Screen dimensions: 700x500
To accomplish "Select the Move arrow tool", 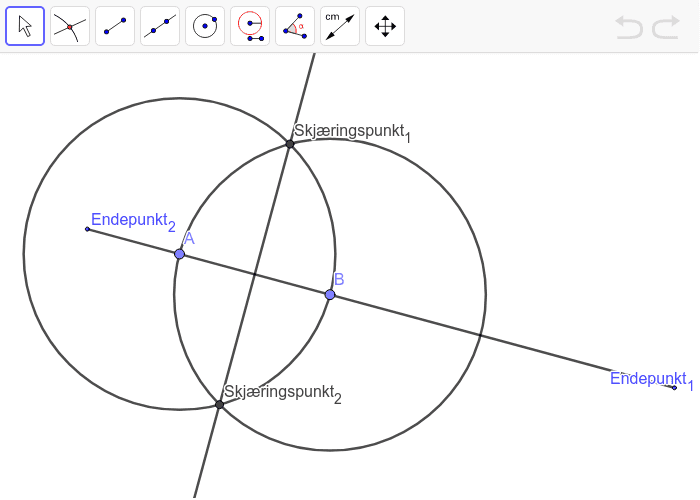I will coord(25,26).
